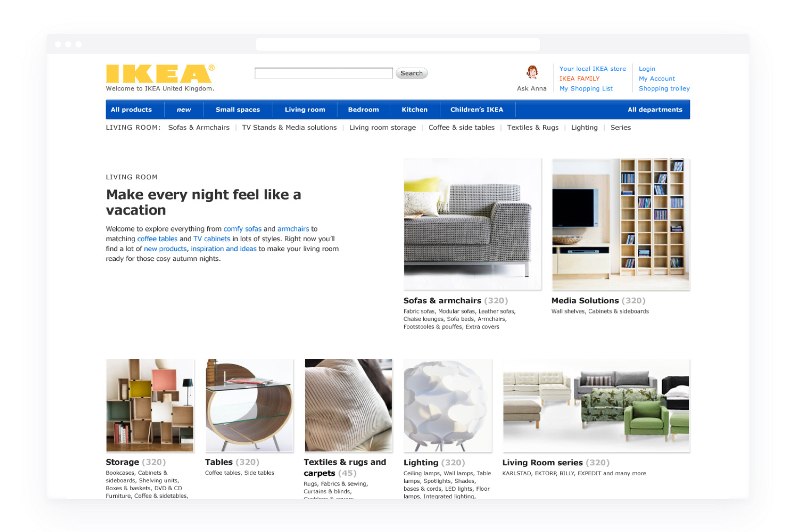
Task: Navigate to Children's IKEA
Action: tap(477, 109)
